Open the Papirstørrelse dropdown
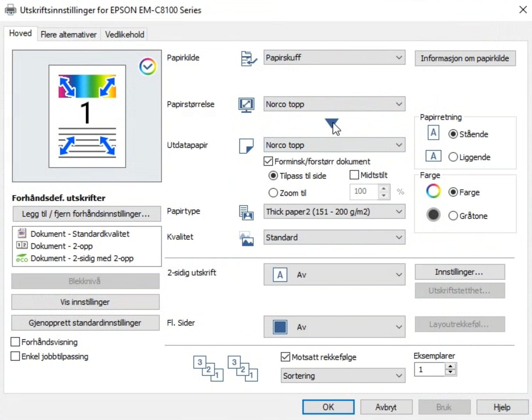The width and height of the screenshot is (532, 420). 334,104
